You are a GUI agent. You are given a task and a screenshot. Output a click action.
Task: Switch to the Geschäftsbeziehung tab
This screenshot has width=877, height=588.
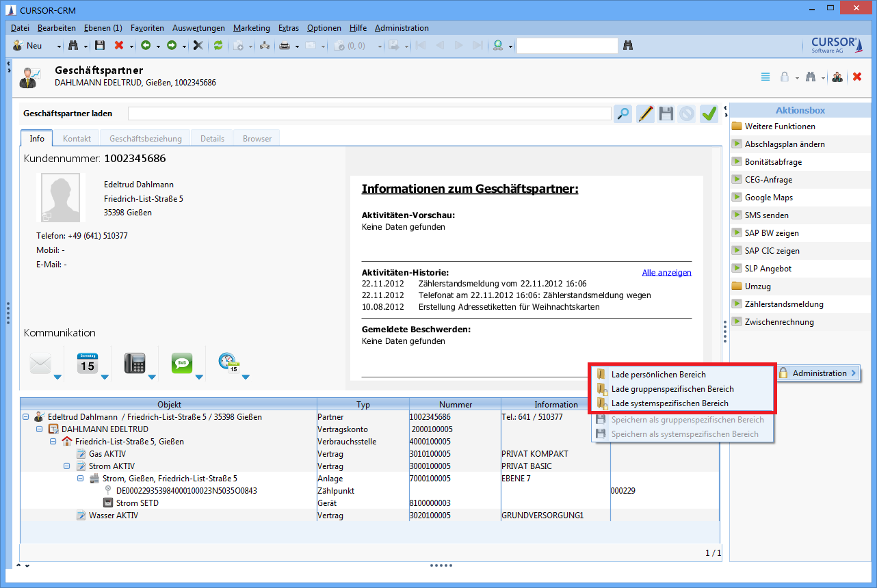(x=145, y=138)
